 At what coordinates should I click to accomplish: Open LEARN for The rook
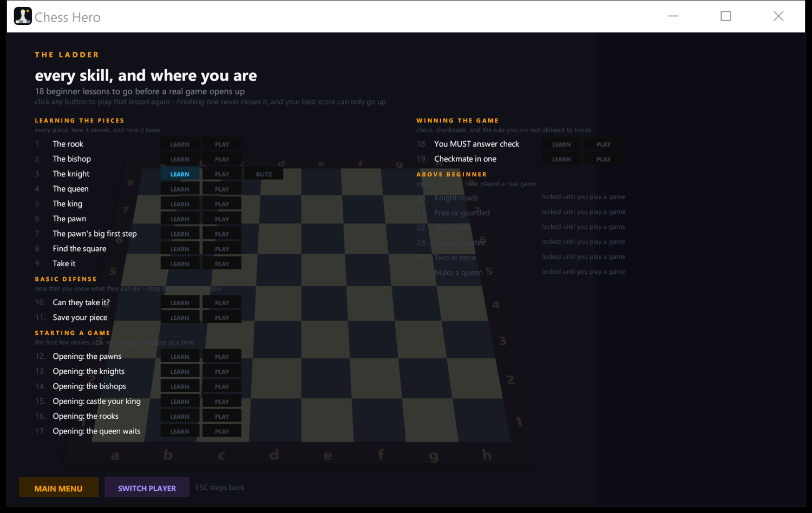coord(180,144)
